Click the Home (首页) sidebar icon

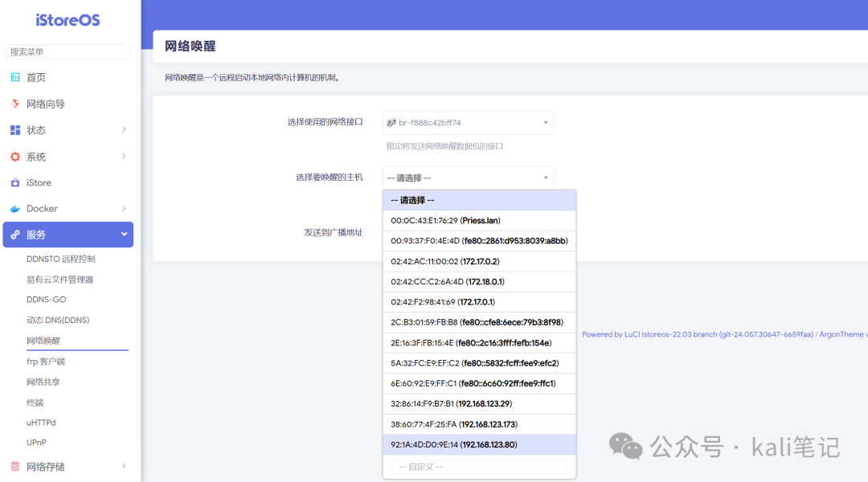[x=14, y=77]
